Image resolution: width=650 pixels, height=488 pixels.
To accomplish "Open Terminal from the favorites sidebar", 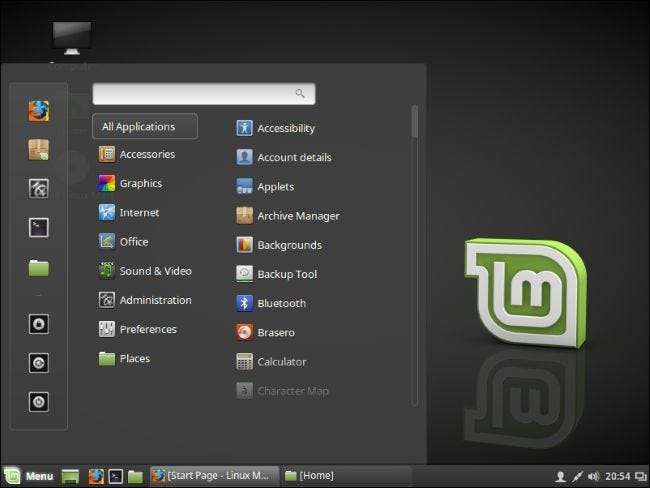I will [38, 227].
